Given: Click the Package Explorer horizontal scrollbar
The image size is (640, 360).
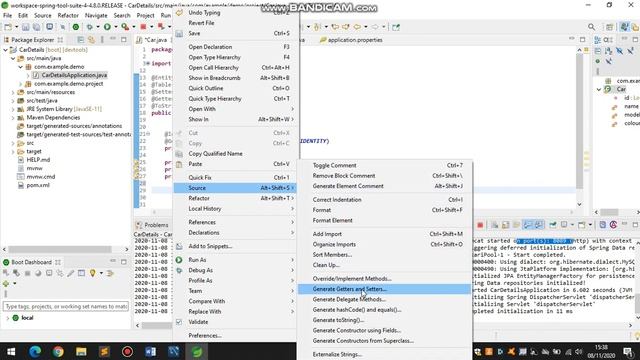Looking at the screenshot, I should (x=60, y=249).
